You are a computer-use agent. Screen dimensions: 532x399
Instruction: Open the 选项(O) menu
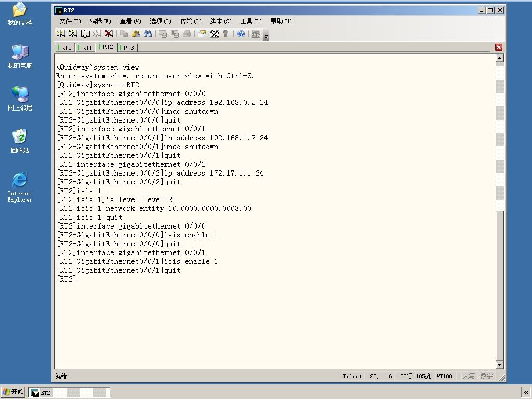tap(161, 21)
